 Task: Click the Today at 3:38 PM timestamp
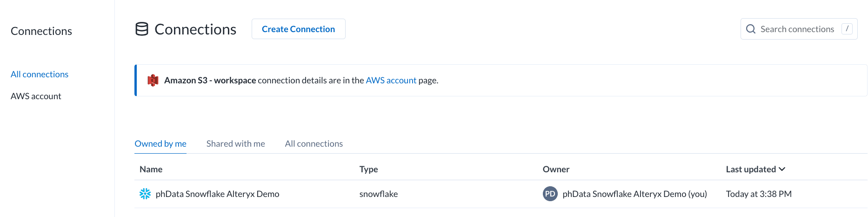758,194
